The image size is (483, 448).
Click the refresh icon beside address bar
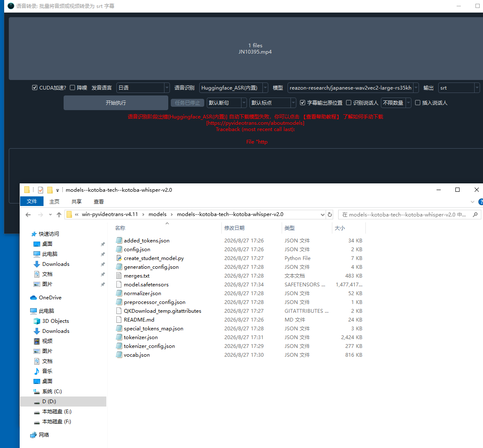[329, 214]
